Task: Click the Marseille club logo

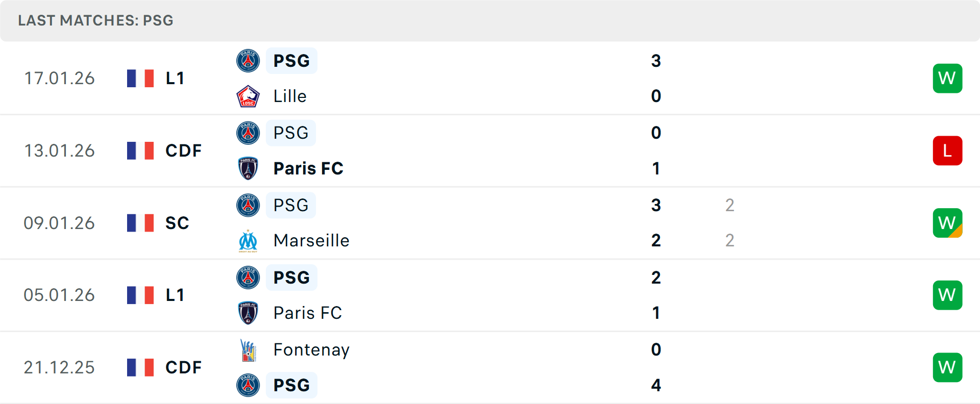Action: [x=248, y=241]
